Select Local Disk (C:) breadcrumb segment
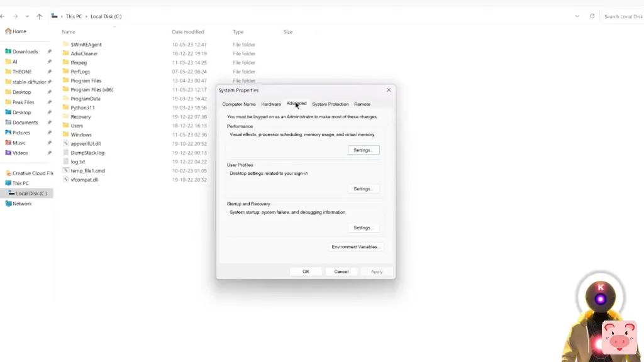644x362 pixels. pyautogui.click(x=106, y=16)
